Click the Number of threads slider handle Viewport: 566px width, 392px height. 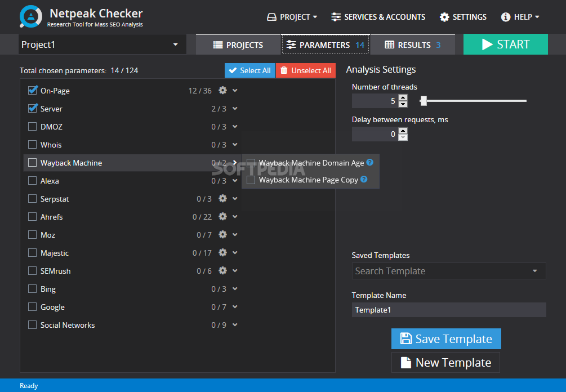coord(424,101)
